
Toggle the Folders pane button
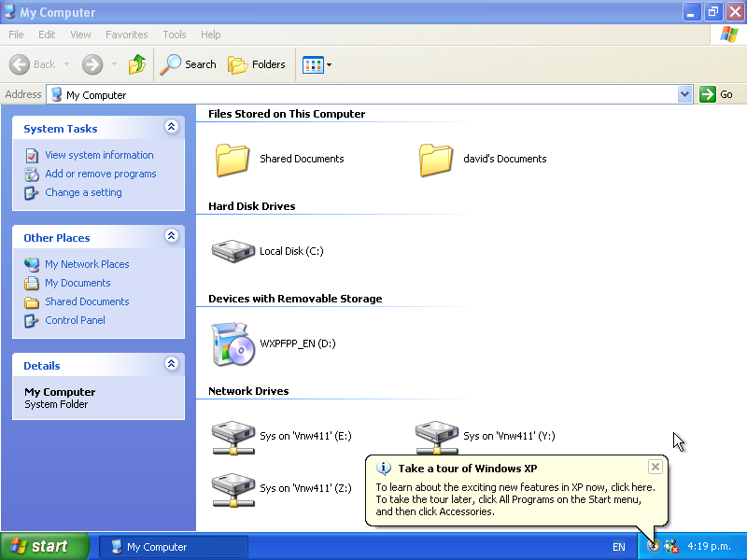coord(256,64)
